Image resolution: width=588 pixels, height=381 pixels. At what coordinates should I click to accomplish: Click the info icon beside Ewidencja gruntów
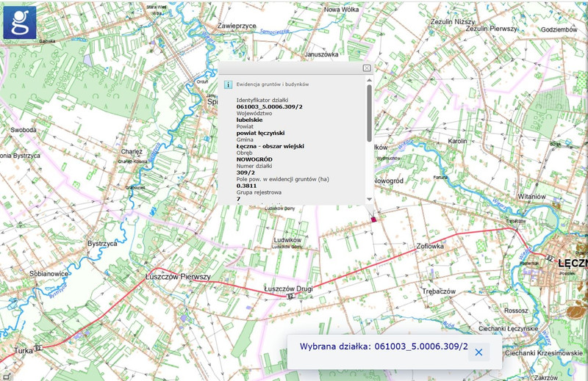coord(228,84)
